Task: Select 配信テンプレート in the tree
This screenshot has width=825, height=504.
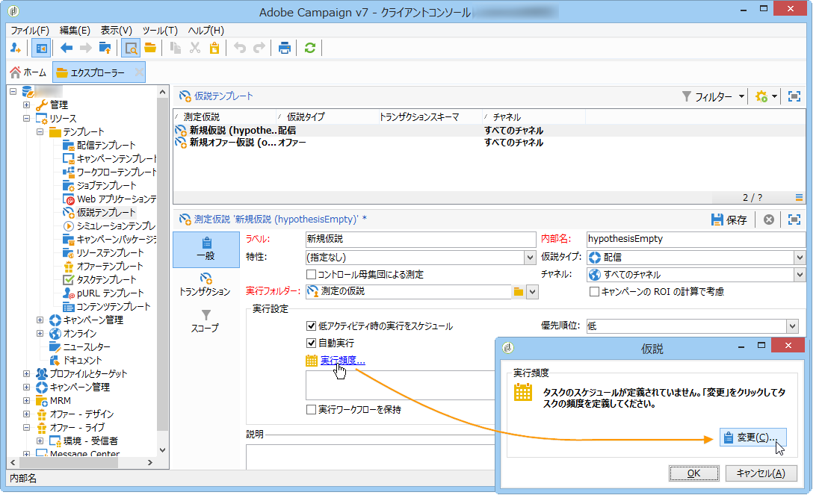Action: (106, 145)
